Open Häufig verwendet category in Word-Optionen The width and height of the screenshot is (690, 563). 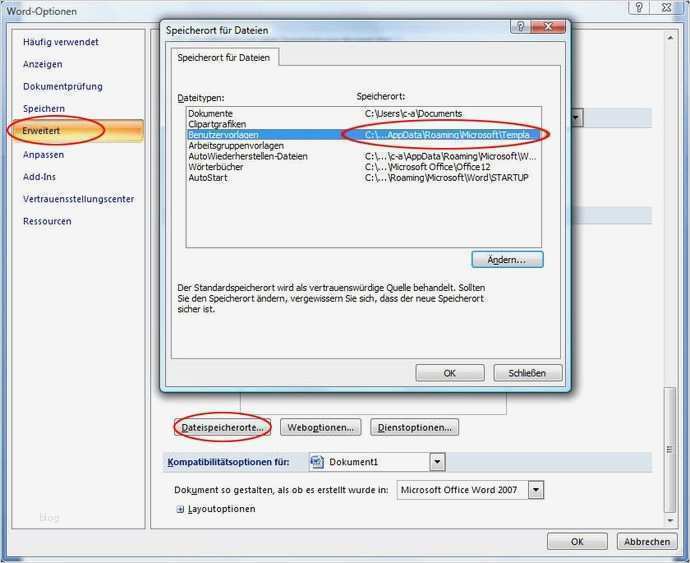click(61, 42)
